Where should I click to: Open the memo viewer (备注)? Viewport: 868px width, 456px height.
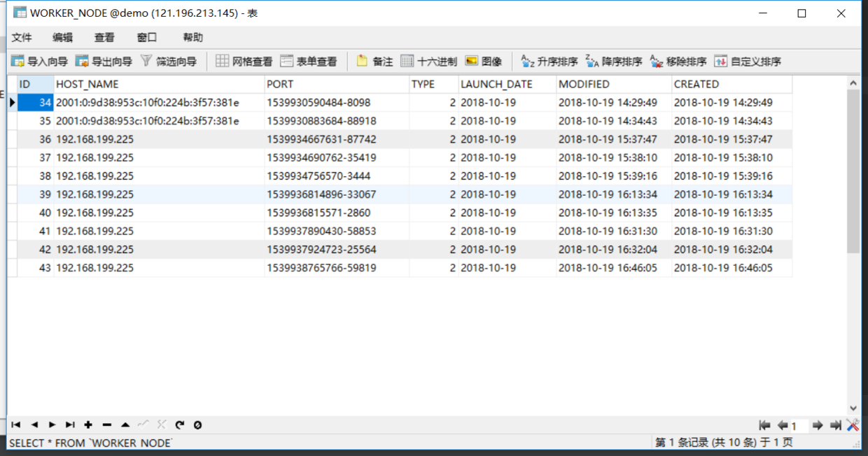(374, 61)
